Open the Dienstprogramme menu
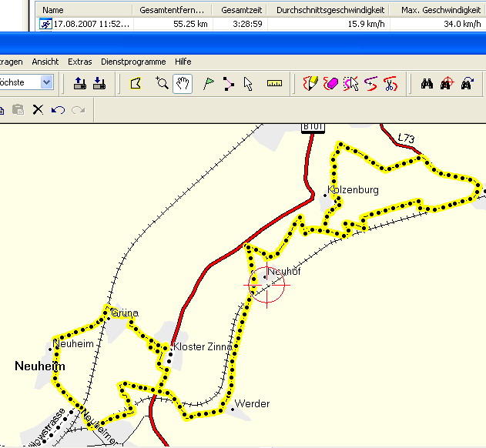Image resolution: width=486 pixels, height=448 pixels. 133,62
